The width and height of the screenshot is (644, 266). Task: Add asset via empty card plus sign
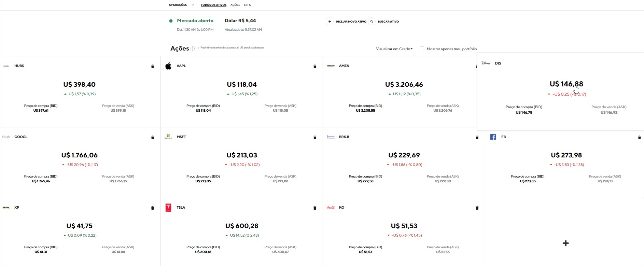(x=565, y=243)
